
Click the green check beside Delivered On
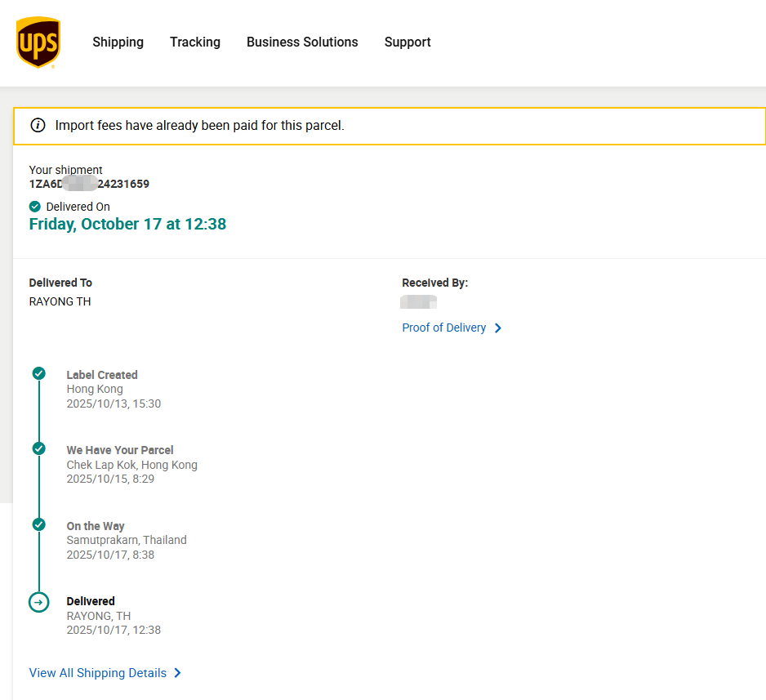click(35, 207)
